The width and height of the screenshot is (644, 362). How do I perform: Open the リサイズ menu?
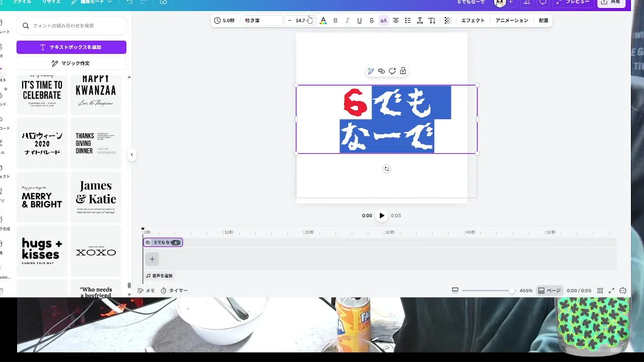click(x=51, y=2)
